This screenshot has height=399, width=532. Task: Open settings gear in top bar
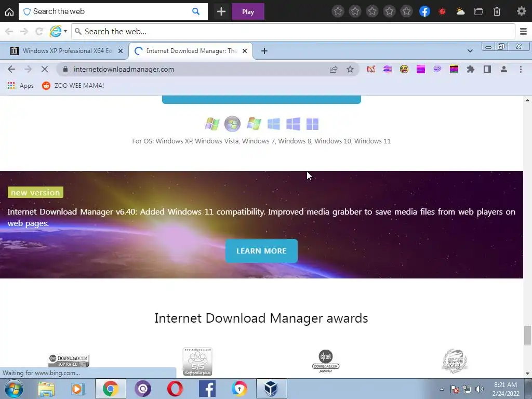pyautogui.click(x=522, y=11)
